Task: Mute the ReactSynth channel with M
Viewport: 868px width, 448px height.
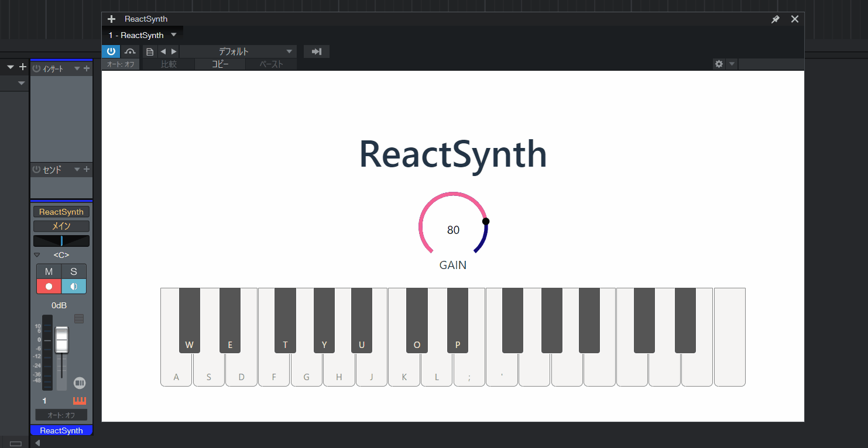Action: coord(49,271)
